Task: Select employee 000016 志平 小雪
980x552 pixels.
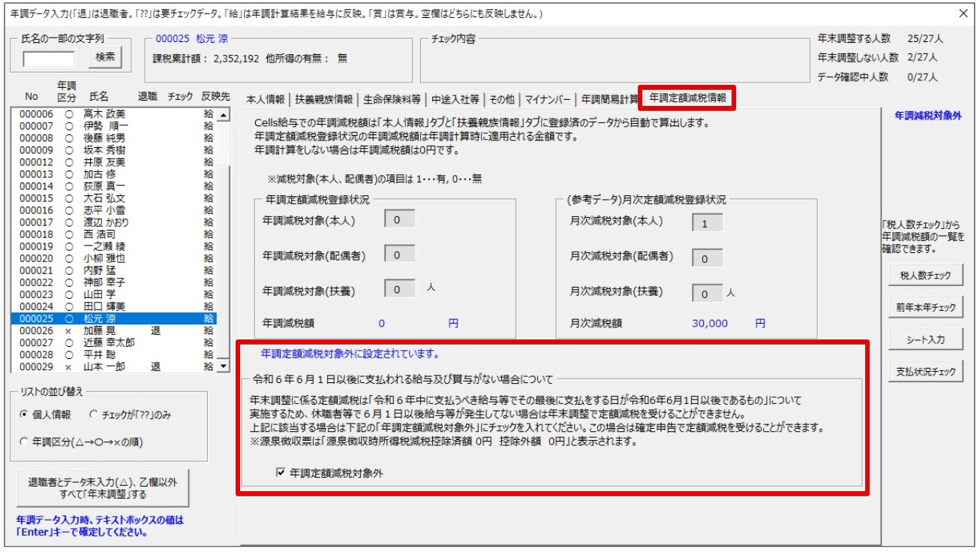Action: pos(114,210)
